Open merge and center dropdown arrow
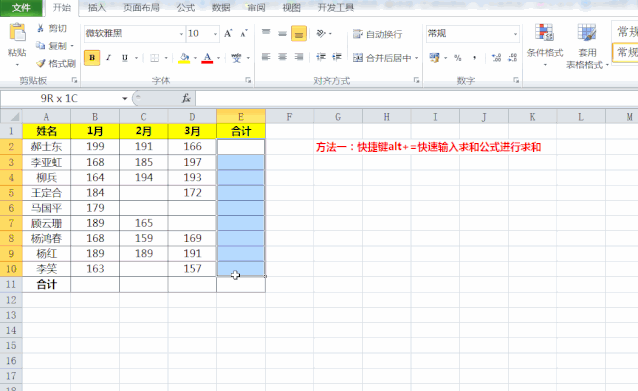The width and height of the screenshot is (638, 391). pyautogui.click(x=417, y=58)
